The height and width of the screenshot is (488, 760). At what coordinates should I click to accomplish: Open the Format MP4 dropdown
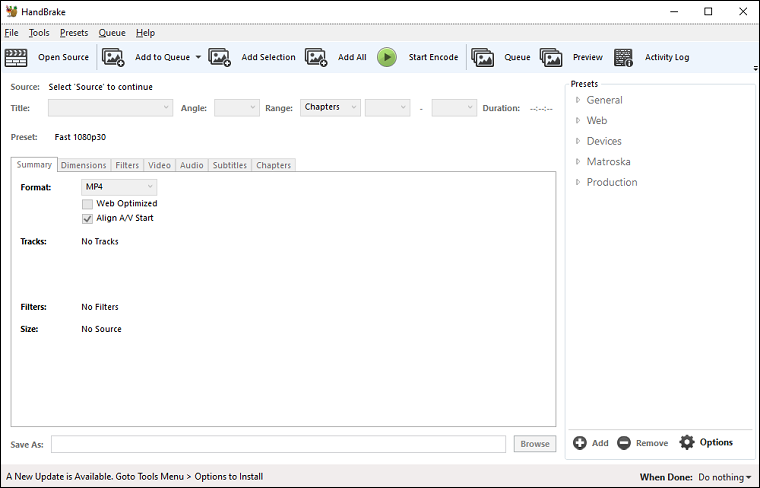click(119, 187)
